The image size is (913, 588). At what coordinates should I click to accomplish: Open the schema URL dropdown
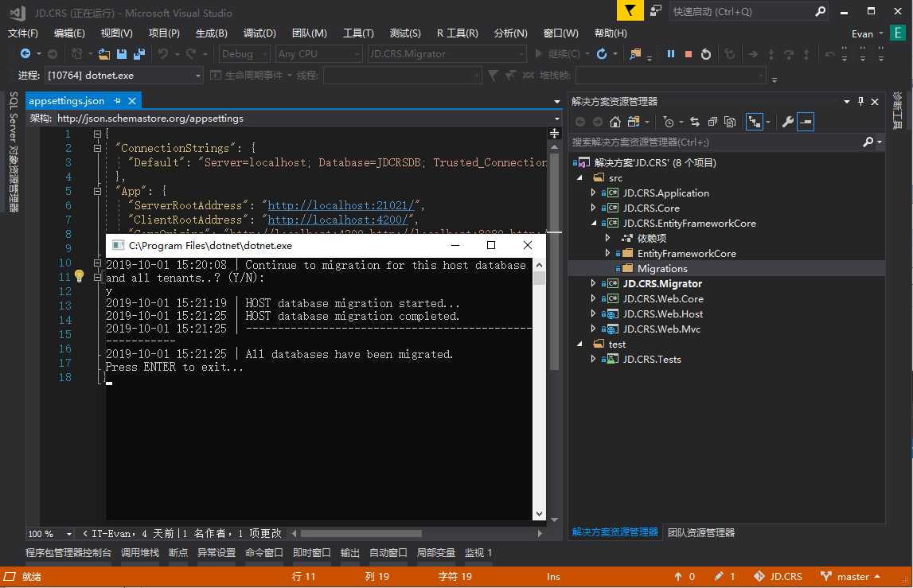click(557, 119)
